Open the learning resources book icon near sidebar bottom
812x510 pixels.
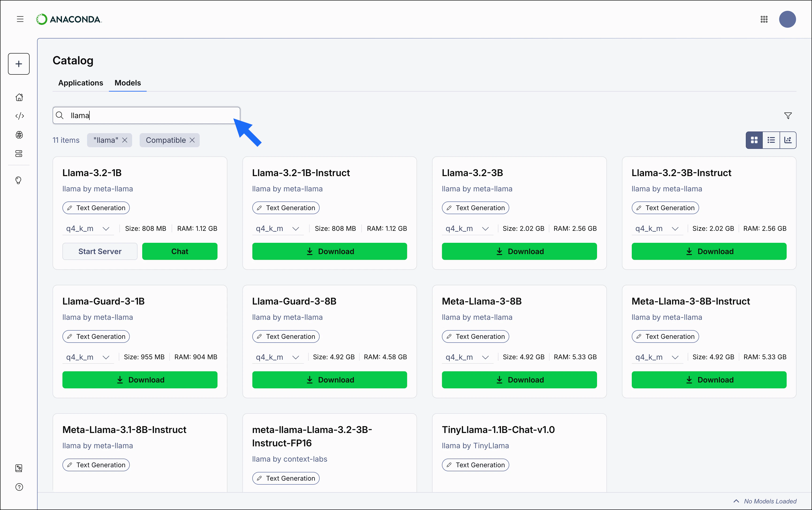[x=19, y=468]
